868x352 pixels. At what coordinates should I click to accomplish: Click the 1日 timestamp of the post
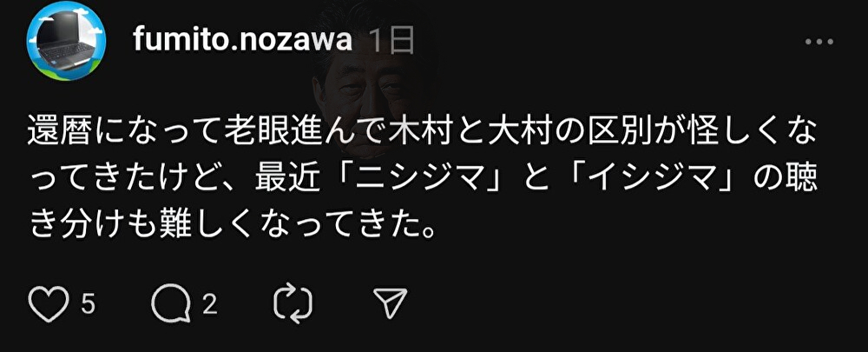point(391,41)
